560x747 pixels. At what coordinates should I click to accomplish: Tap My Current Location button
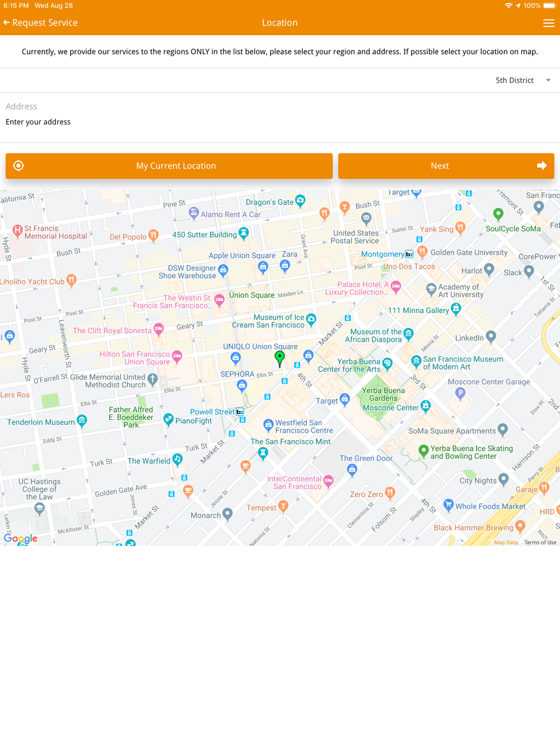pyautogui.click(x=169, y=166)
